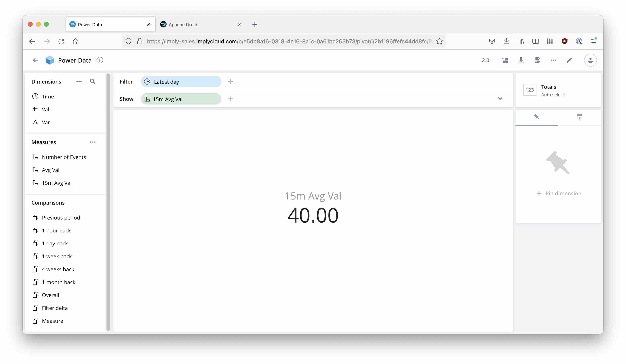Select the Number of Events measure
The height and width of the screenshot is (364, 626).
click(64, 157)
